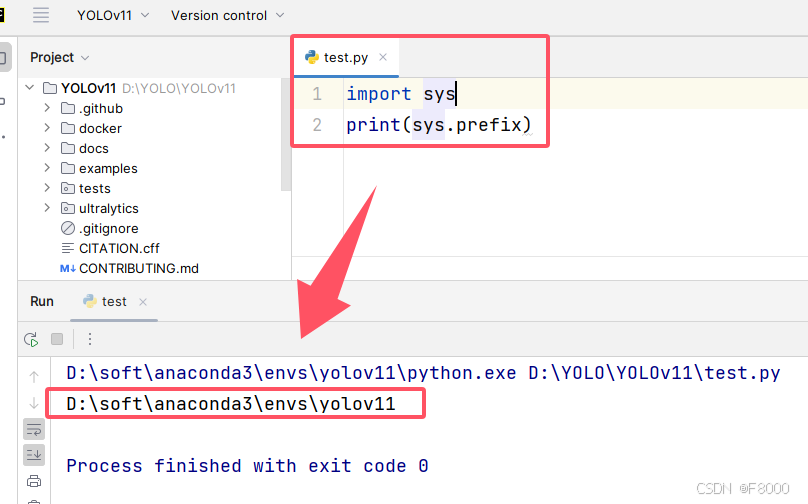Click the Run tool window label
808x504 pixels.
click(x=42, y=301)
